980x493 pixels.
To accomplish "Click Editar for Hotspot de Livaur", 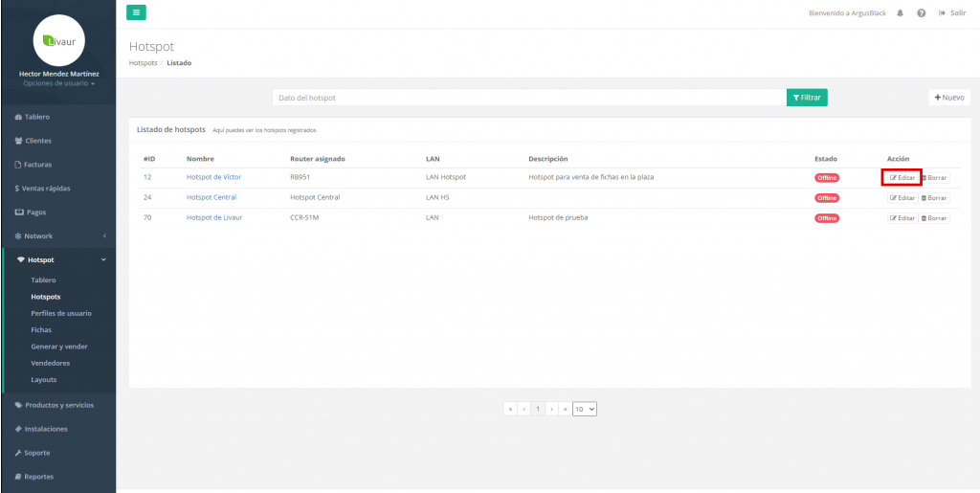I will (902, 218).
